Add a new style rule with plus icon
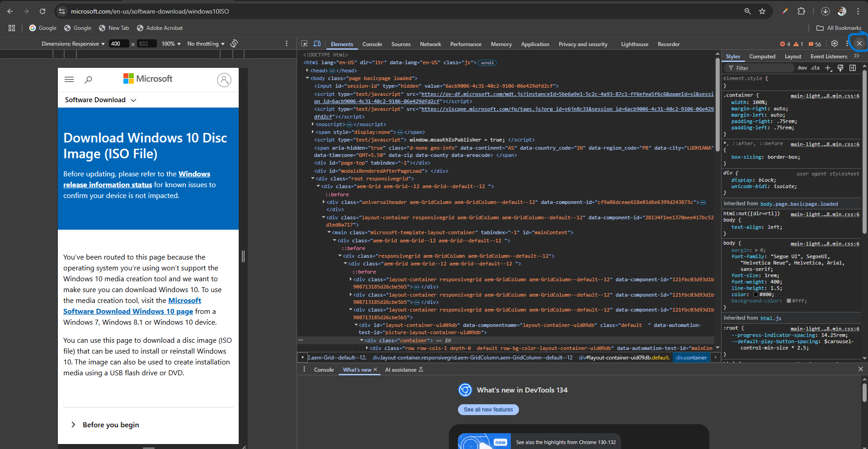The width and height of the screenshot is (868, 449). tap(828, 68)
